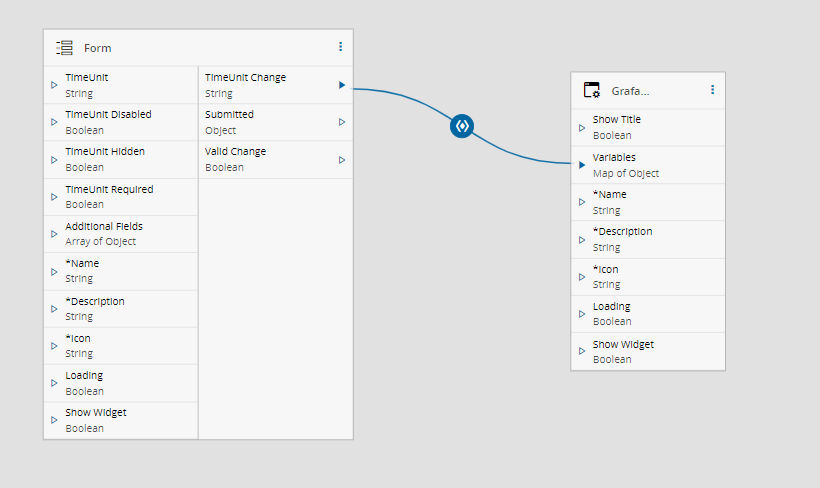
Task: Select Grafana's Show Widget property row
Action: pos(647,351)
